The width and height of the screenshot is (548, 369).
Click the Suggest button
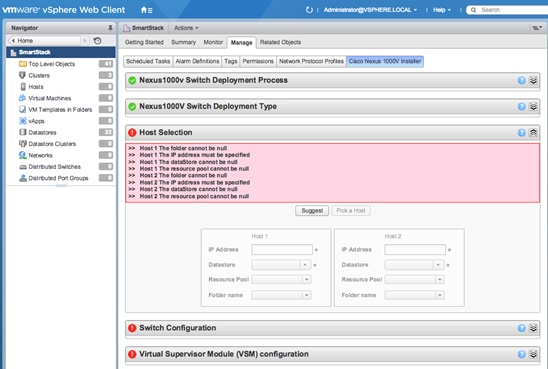312,211
